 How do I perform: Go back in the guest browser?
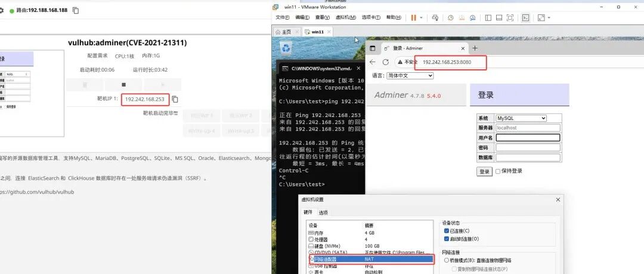point(373,62)
